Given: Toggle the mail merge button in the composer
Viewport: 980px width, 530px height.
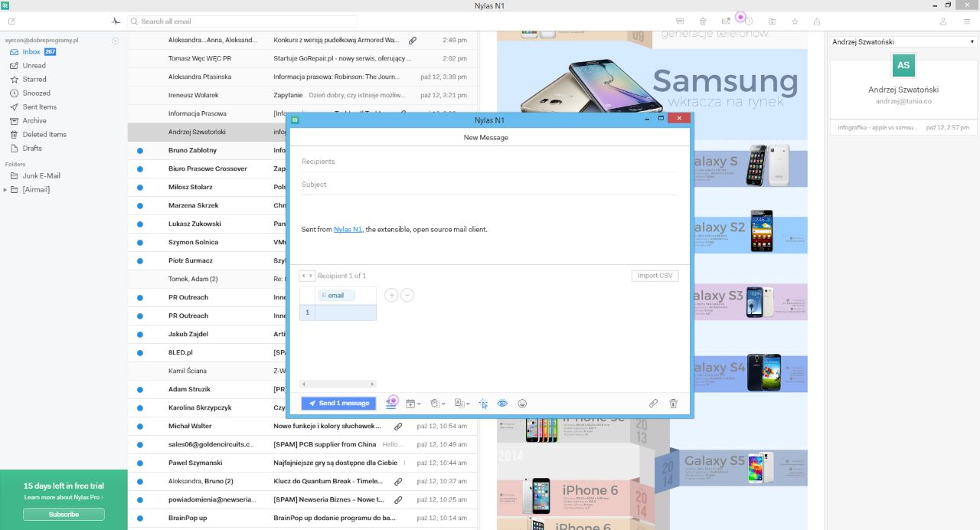Looking at the screenshot, I should (x=390, y=404).
